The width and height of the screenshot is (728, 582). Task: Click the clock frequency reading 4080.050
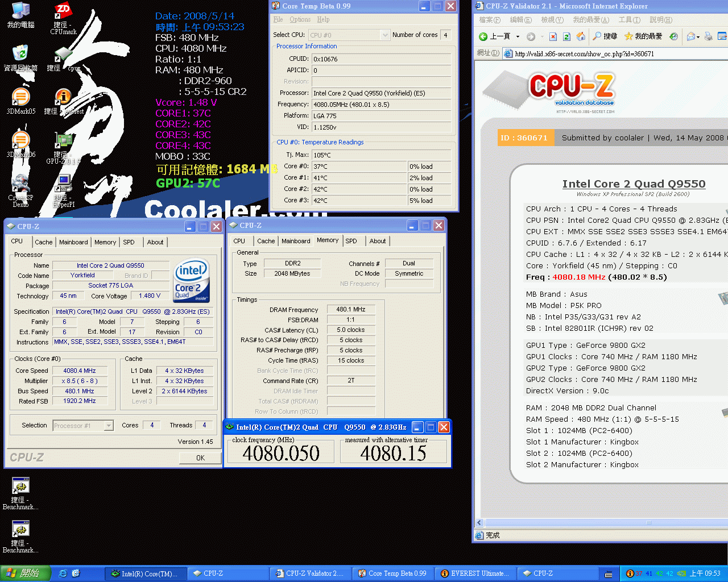281,453
